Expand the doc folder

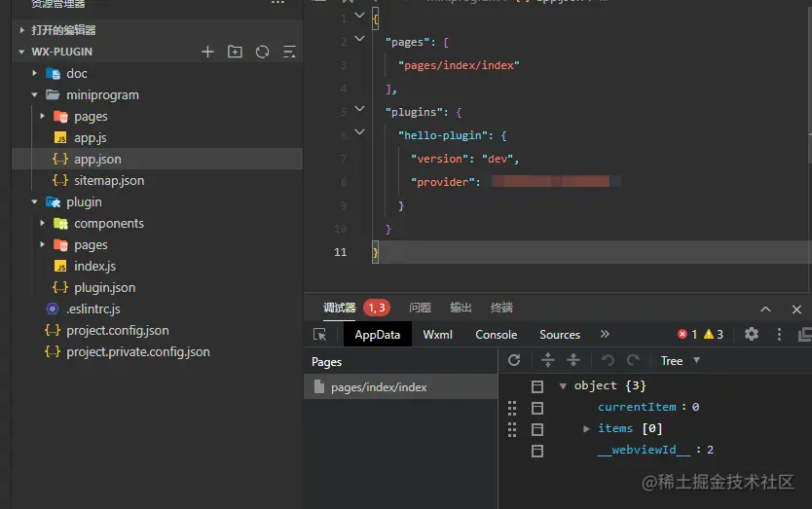[34, 74]
